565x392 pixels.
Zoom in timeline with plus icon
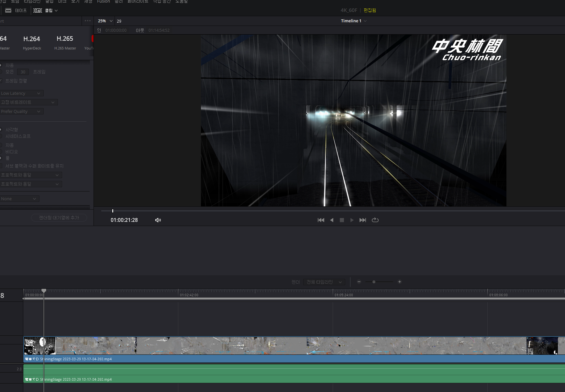(400, 282)
